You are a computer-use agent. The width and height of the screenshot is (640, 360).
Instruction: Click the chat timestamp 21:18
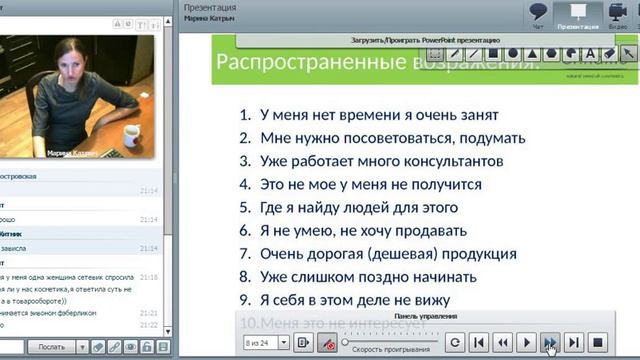click(149, 277)
